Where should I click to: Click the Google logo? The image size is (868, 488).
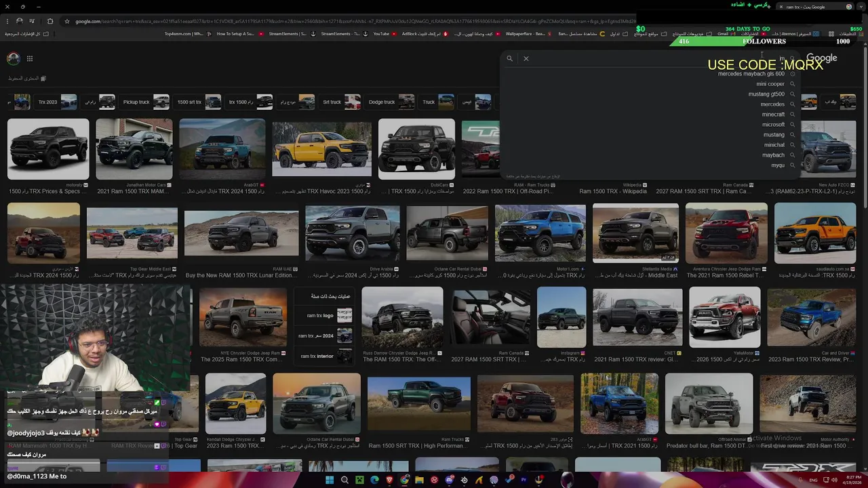coord(822,58)
